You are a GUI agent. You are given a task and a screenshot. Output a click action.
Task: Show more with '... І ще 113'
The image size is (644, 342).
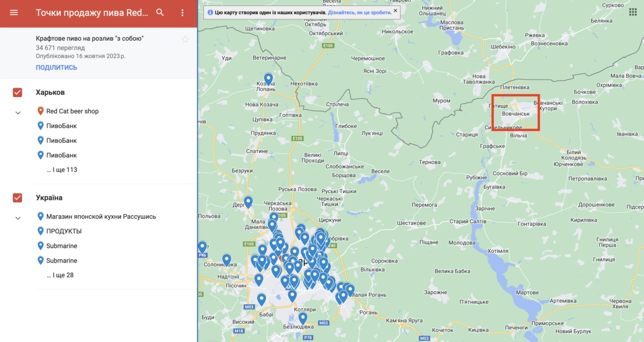pos(62,169)
